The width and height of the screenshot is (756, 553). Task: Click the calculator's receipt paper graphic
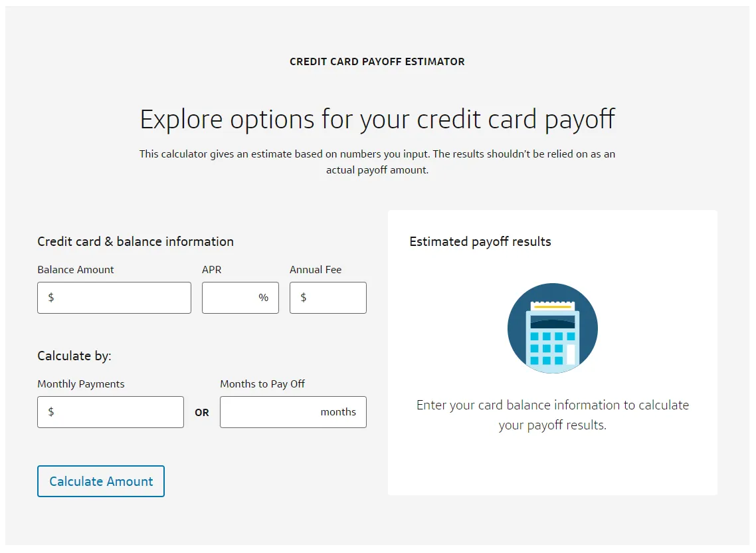552,306
